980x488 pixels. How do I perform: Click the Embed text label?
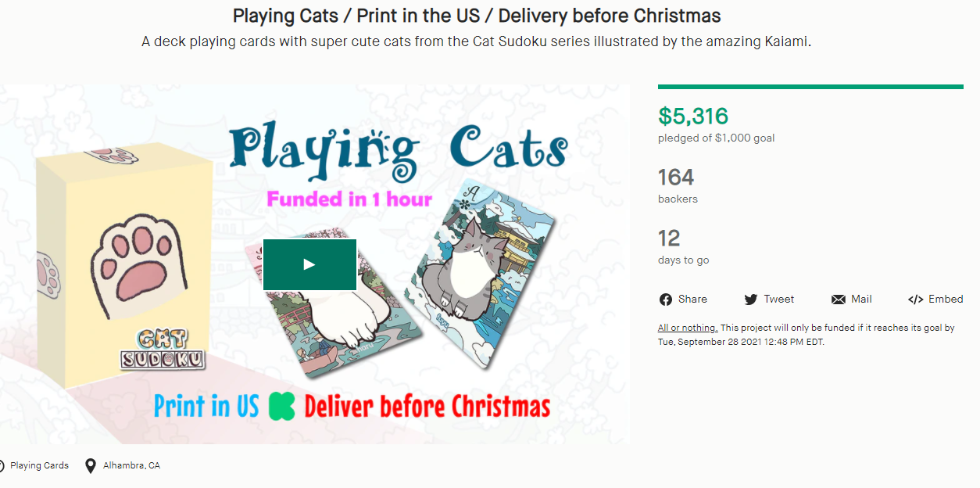(946, 300)
